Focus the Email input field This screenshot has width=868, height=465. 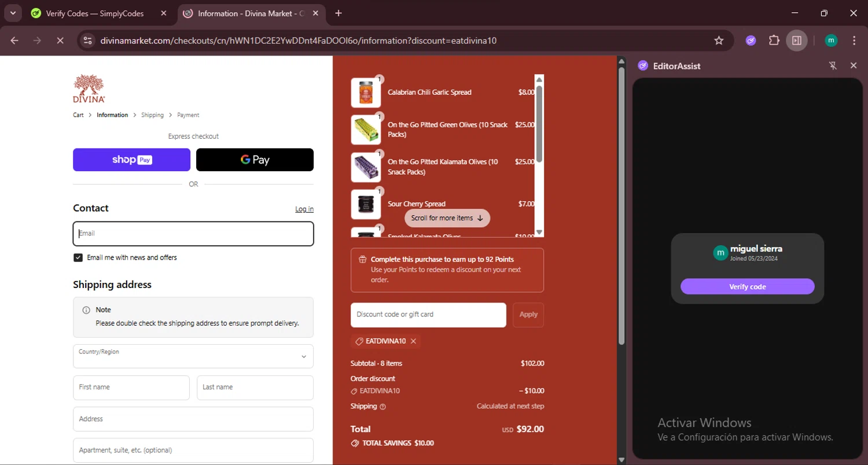193,234
